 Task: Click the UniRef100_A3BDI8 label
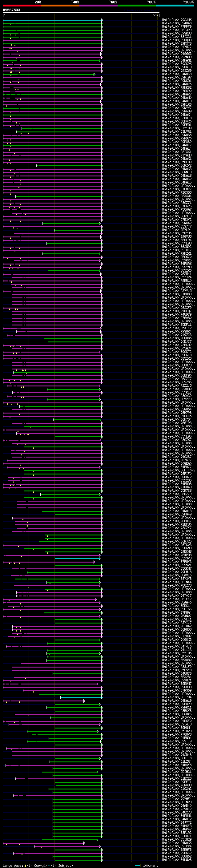pos(177,118)
